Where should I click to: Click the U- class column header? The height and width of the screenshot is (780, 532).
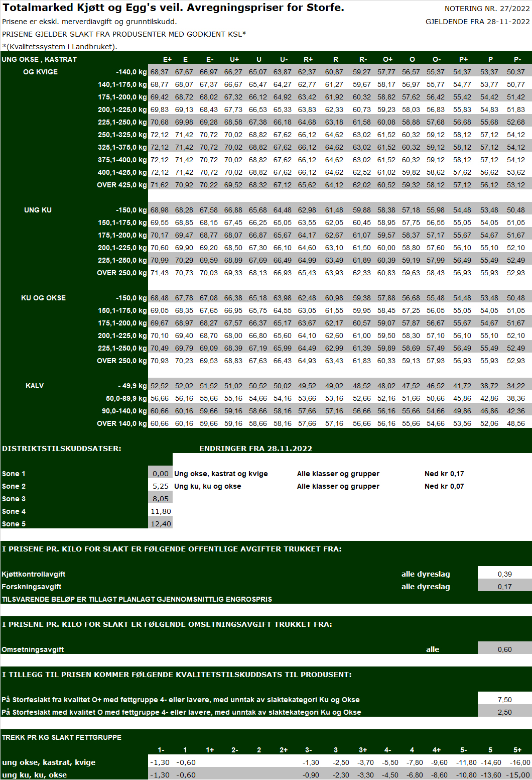(284, 59)
